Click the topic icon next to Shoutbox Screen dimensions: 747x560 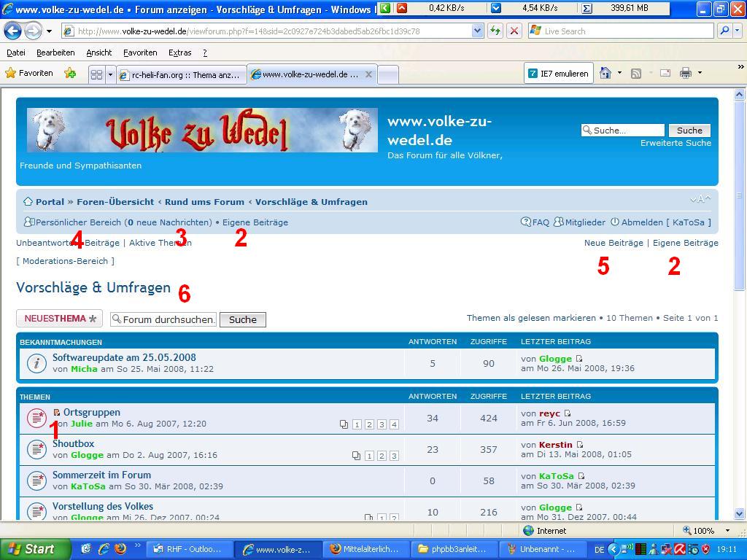[x=36, y=449]
